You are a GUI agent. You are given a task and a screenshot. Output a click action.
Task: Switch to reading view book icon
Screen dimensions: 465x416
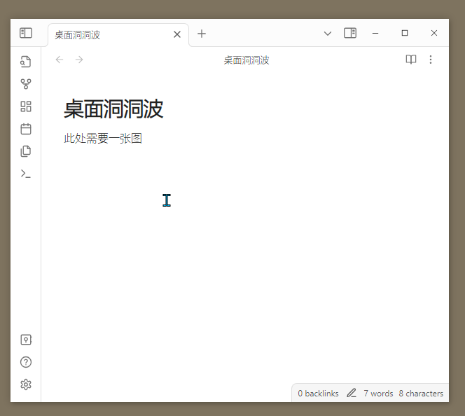click(411, 59)
